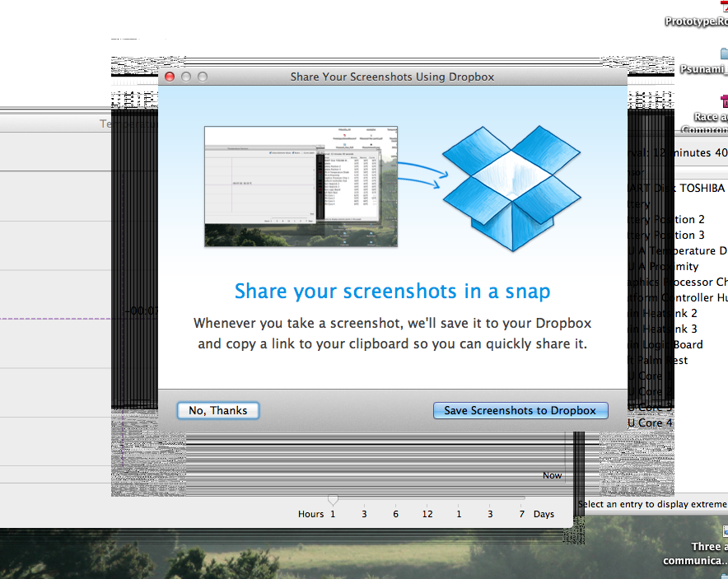728x579 pixels.
Task: Minimize the Dropbox dialog window
Action: coord(186,77)
